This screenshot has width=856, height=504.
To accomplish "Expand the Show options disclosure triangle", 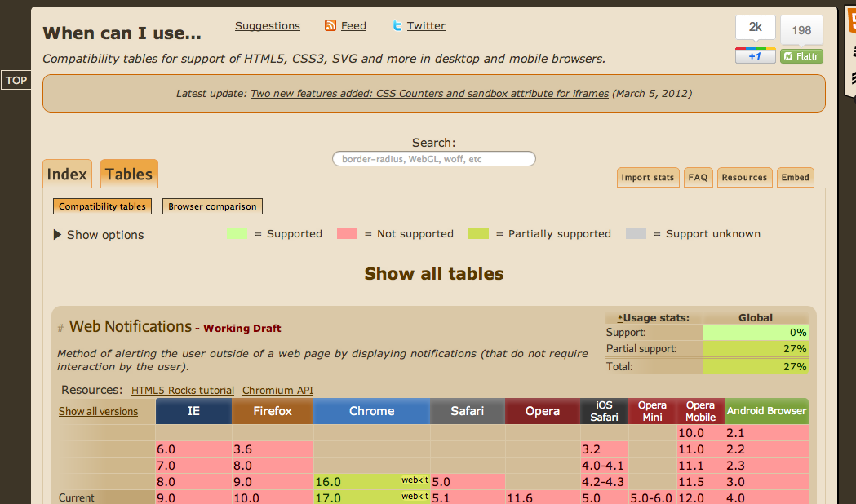I will (x=57, y=235).
